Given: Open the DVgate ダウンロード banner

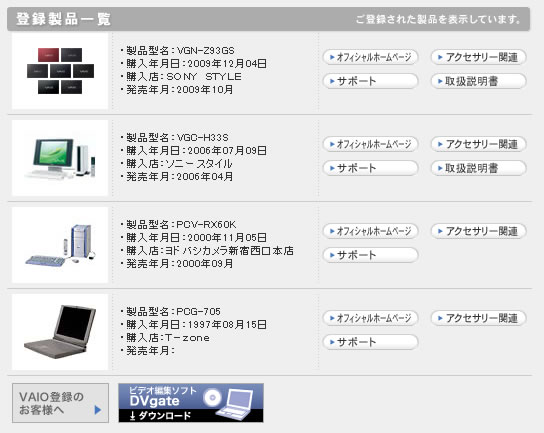Looking at the screenshot, I should pos(191,403).
